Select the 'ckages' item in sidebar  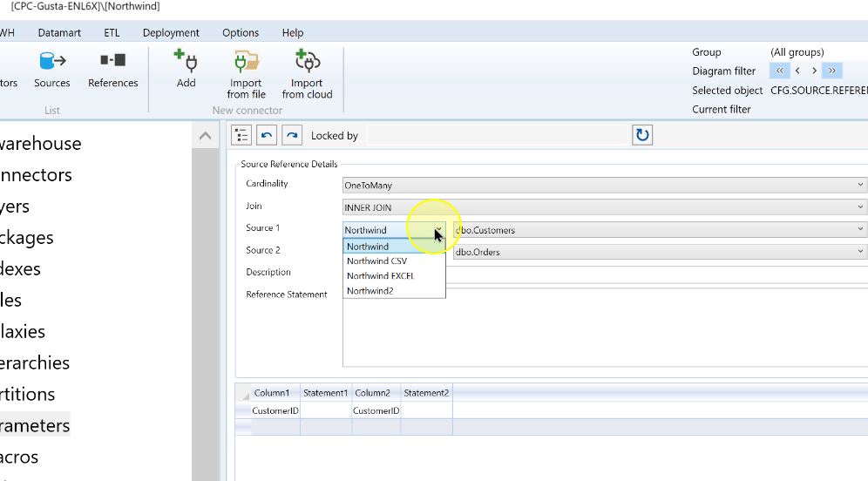[26, 238]
